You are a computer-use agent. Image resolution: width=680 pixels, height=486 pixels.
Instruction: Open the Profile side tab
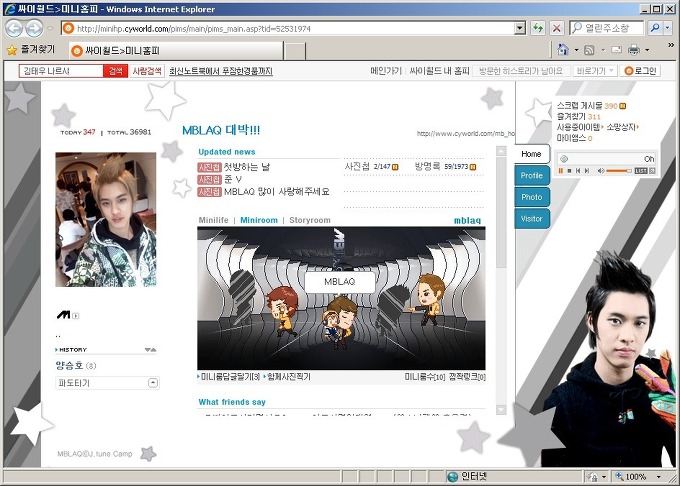[532, 176]
